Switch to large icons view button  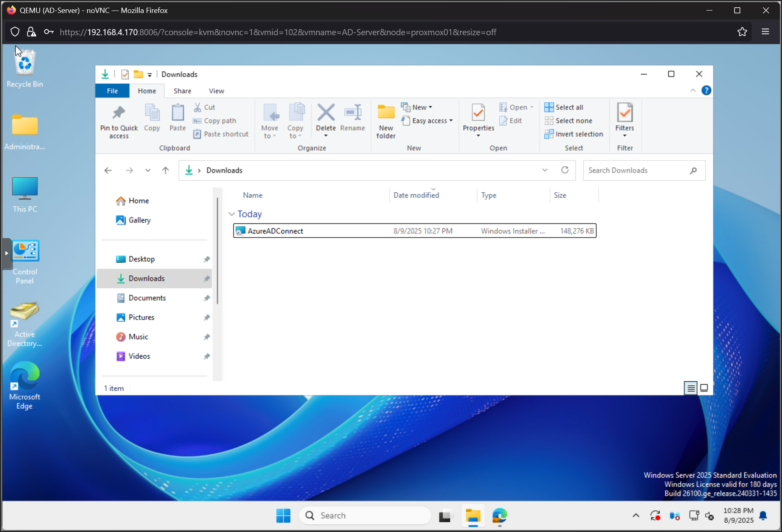[x=704, y=388]
